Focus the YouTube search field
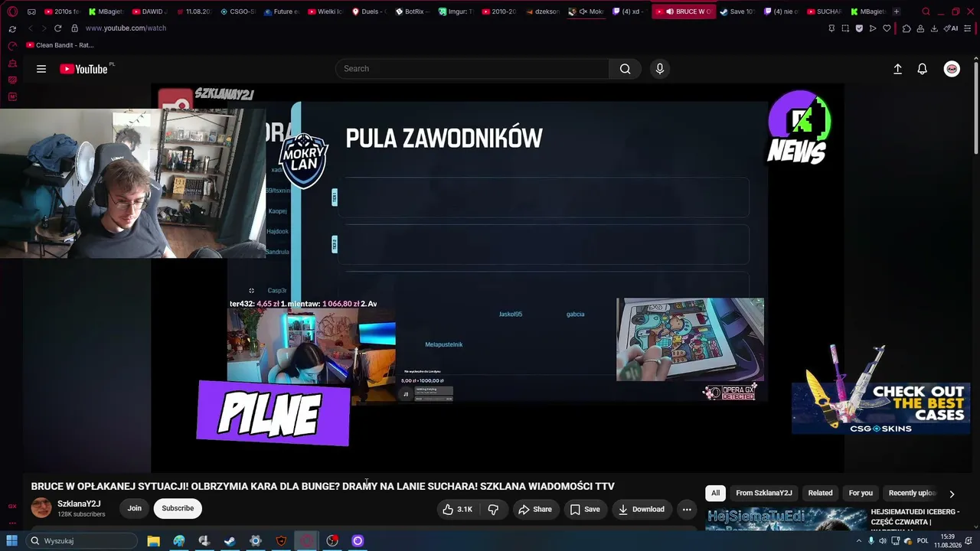 coord(472,69)
